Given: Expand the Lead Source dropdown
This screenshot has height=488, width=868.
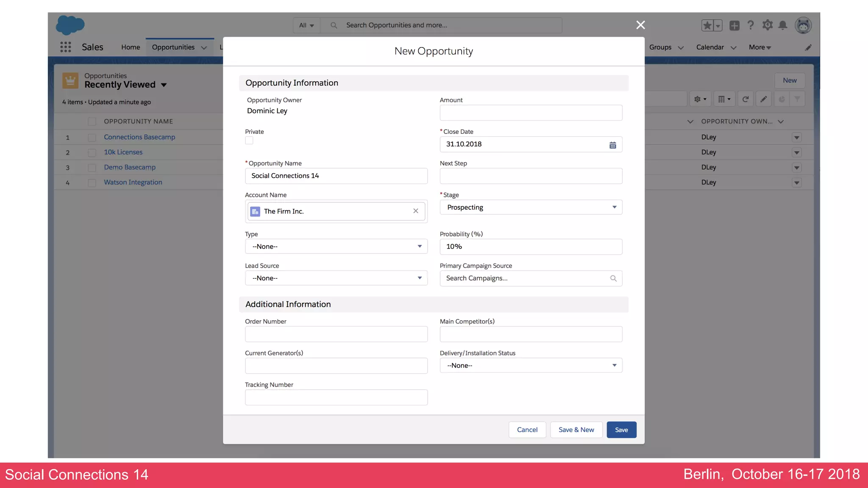Looking at the screenshot, I should click(x=336, y=278).
